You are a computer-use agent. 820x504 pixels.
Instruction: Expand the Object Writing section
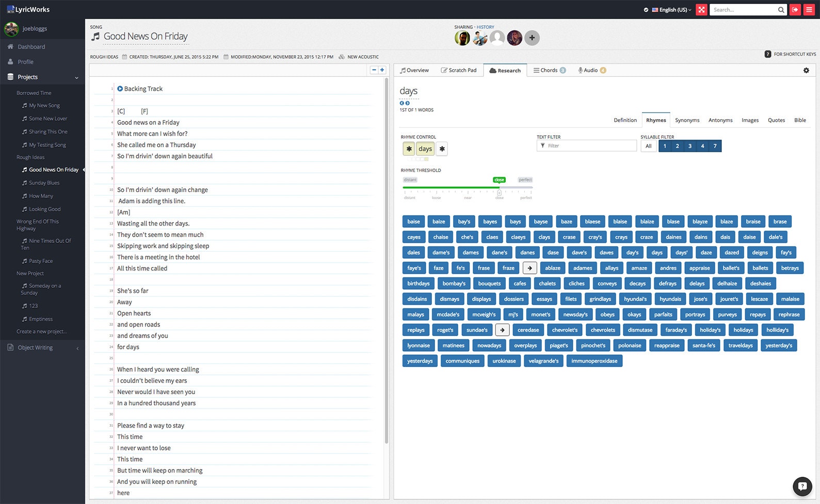click(42, 348)
